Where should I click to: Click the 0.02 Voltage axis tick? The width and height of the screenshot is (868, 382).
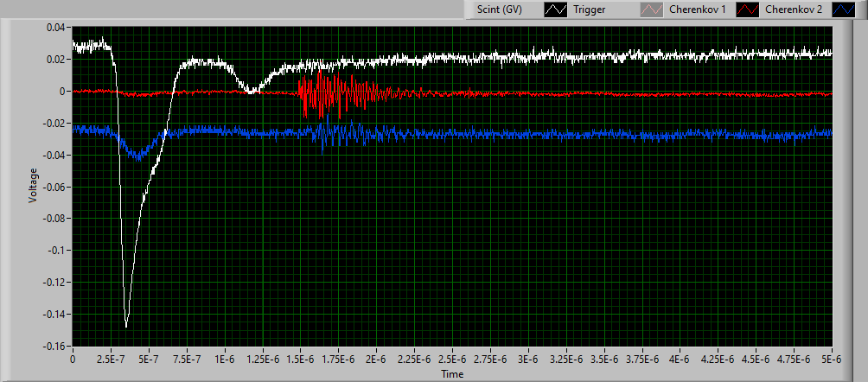pyautogui.click(x=56, y=60)
